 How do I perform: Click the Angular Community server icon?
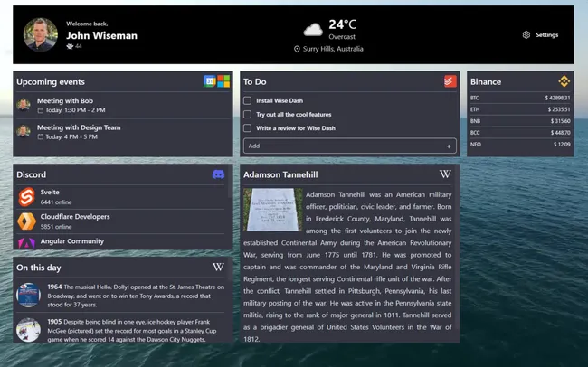[x=26, y=243]
